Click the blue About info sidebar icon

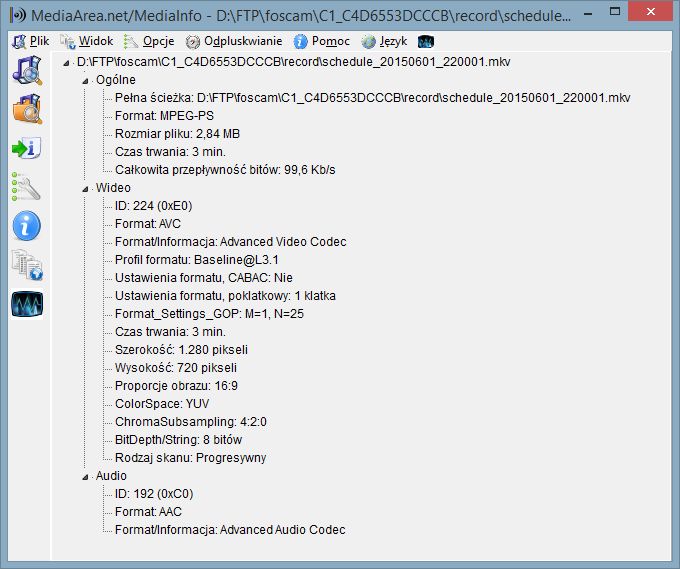coord(27,226)
